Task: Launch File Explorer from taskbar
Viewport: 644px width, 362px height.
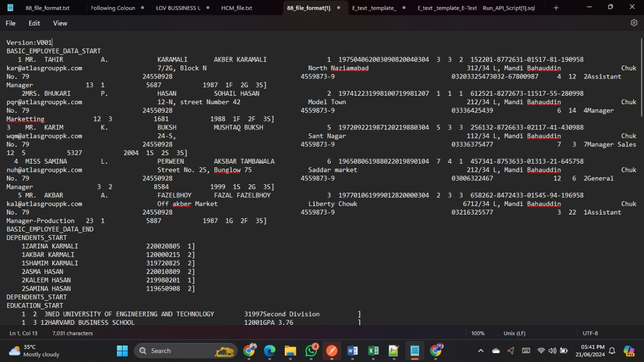Action: [x=290, y=351]
